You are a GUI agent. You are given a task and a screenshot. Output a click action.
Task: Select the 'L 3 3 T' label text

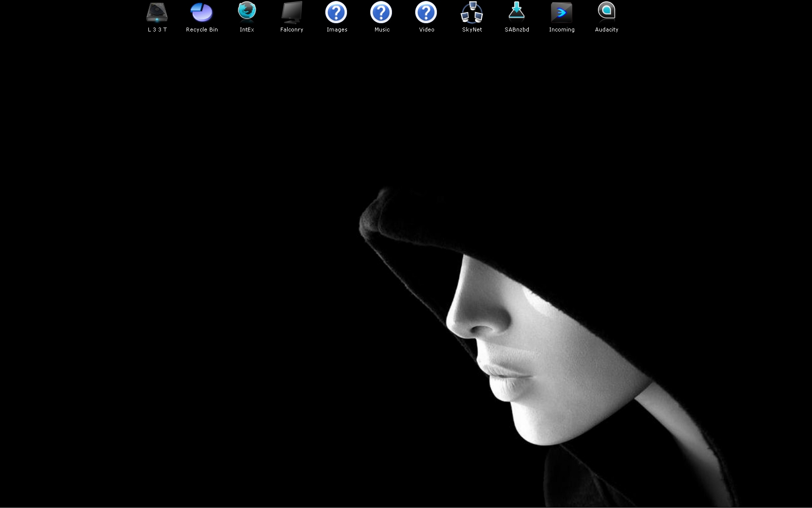point(157,30)
